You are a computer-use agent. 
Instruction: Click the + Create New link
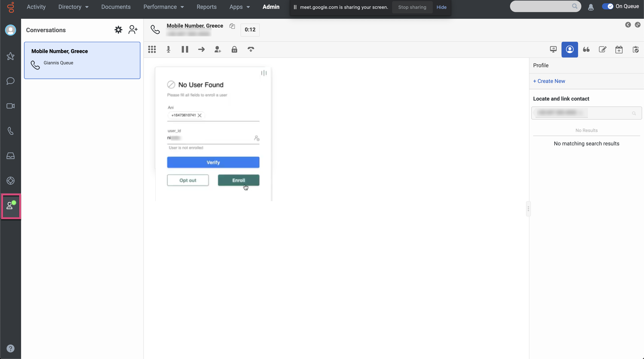coord(549,81)
